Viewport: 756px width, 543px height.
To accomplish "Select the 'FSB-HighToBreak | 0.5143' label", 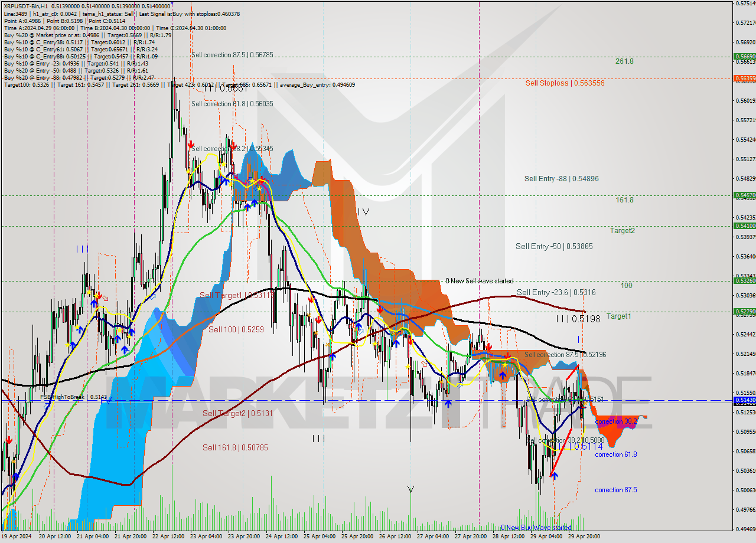I will (74, 397).
